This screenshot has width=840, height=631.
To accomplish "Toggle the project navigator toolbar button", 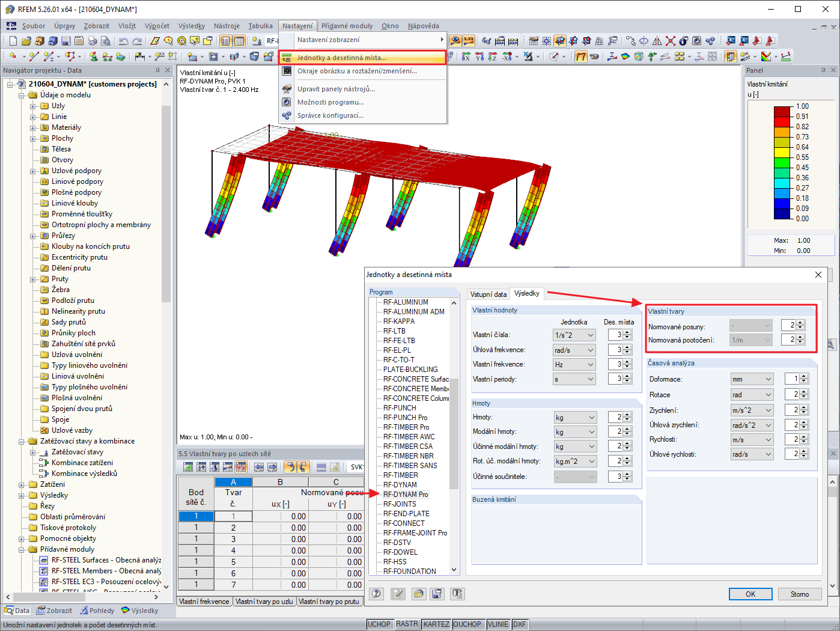I will point(225,41).
